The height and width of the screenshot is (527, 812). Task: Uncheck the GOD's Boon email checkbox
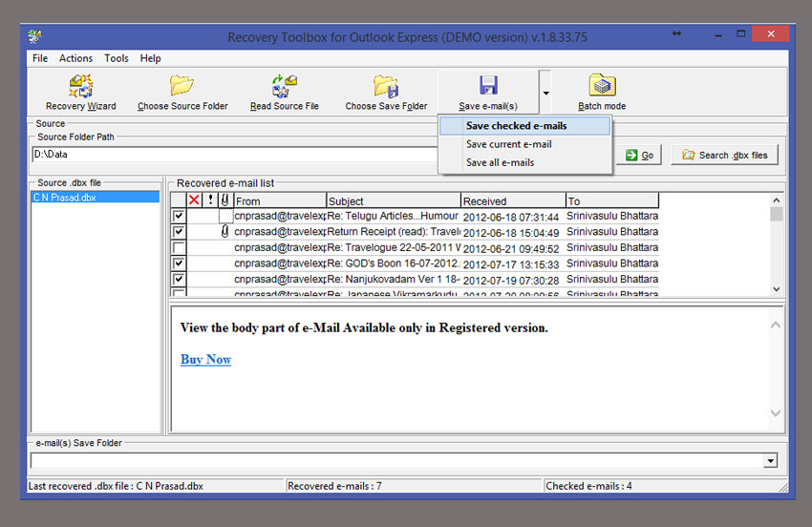coord(179,263)
